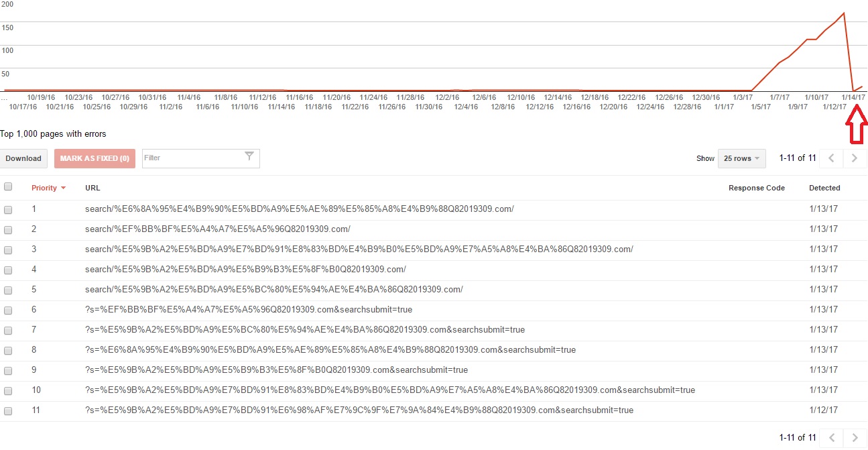Check the checkbox for priority 2 row
868x450 pixels.
(8, 229)
